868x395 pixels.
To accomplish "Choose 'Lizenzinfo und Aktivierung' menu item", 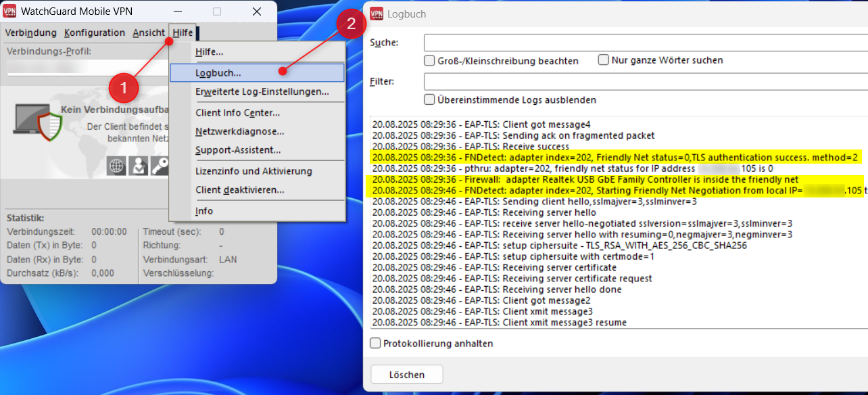I will [x=257, y=171].
